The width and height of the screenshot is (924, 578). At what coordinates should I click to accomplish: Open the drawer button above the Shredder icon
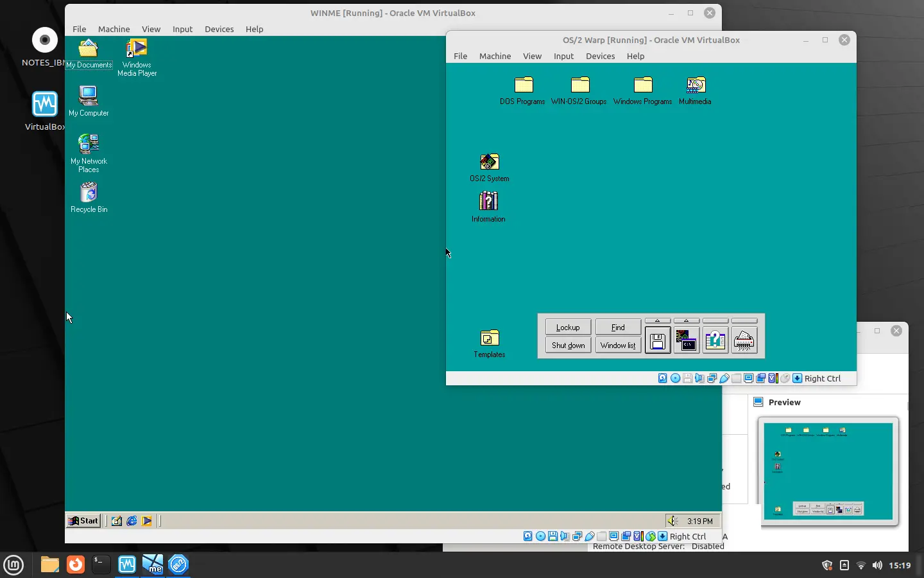coord(744,320)
